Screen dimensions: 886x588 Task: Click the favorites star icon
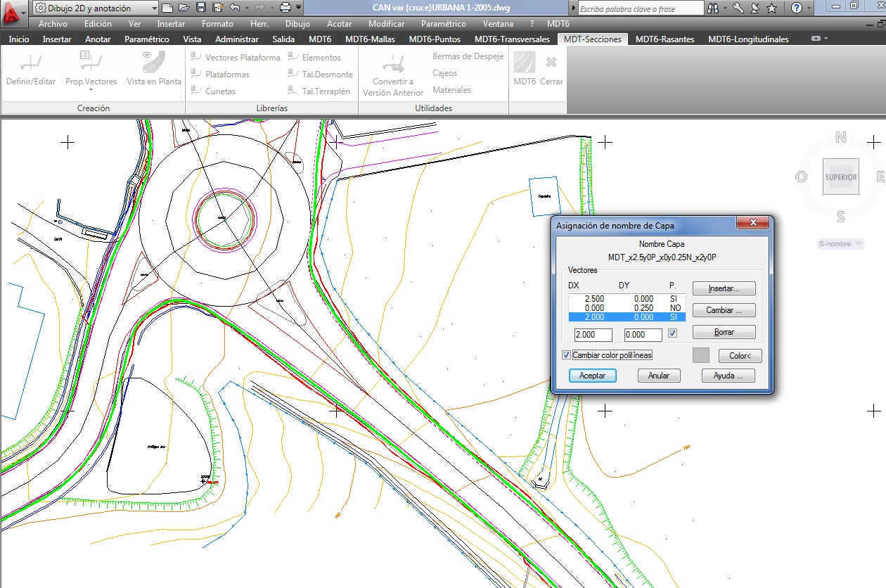771,8
